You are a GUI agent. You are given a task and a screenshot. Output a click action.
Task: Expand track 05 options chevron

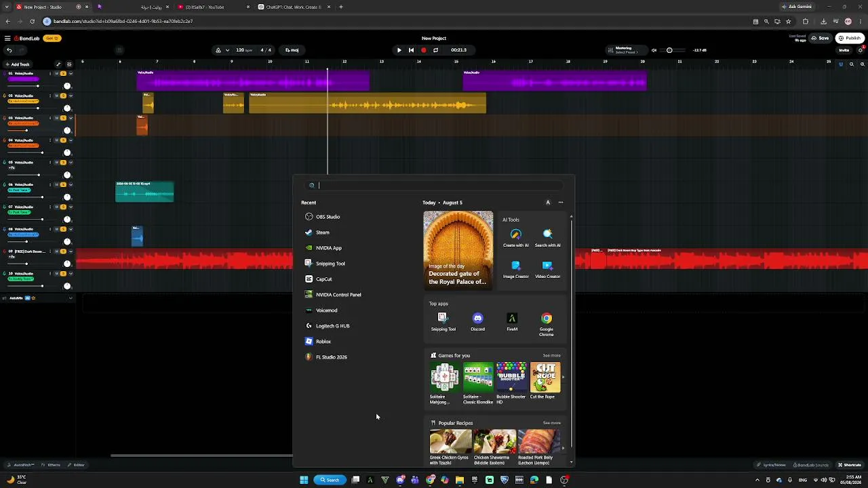point(71,163)
